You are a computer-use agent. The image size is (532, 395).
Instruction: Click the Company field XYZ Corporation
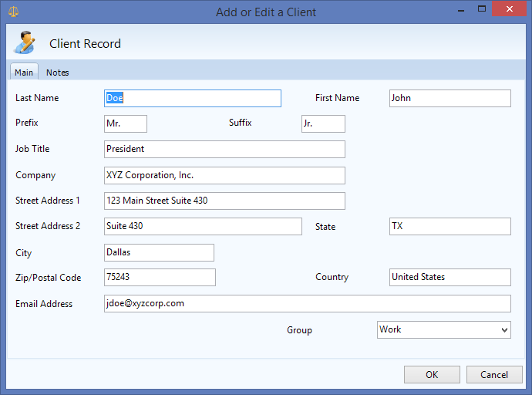point(224,175)
